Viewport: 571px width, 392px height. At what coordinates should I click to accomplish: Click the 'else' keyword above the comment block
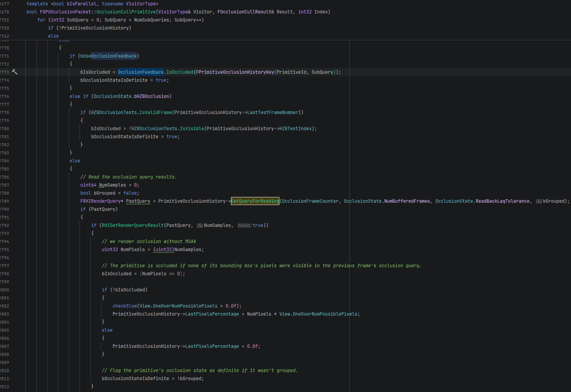[75, 161]
